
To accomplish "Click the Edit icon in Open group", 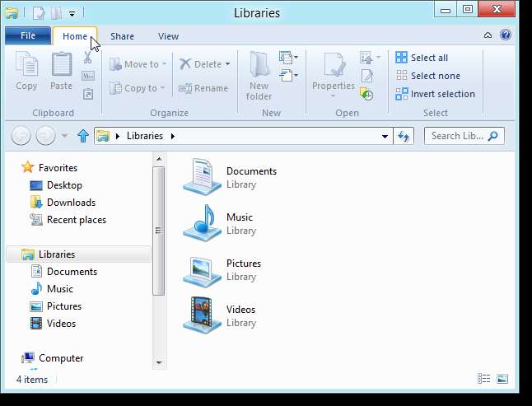I will (367, 76).
